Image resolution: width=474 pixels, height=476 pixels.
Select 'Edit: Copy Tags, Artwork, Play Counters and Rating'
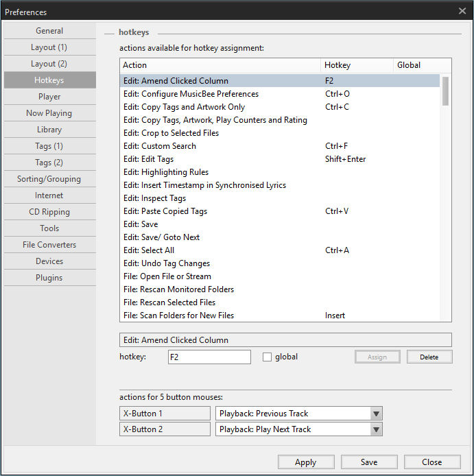click(x=280, y=120)
